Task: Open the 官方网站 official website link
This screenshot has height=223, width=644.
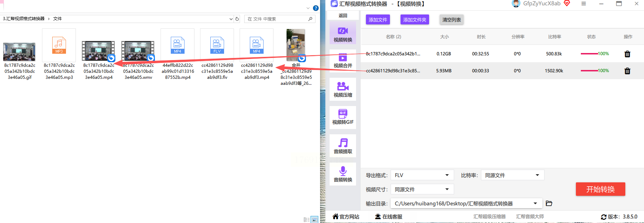Action: coord(346,217)
